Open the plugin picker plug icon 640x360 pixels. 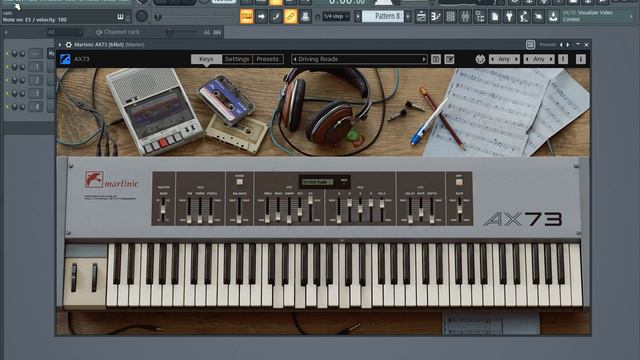[x=509, y=17]
